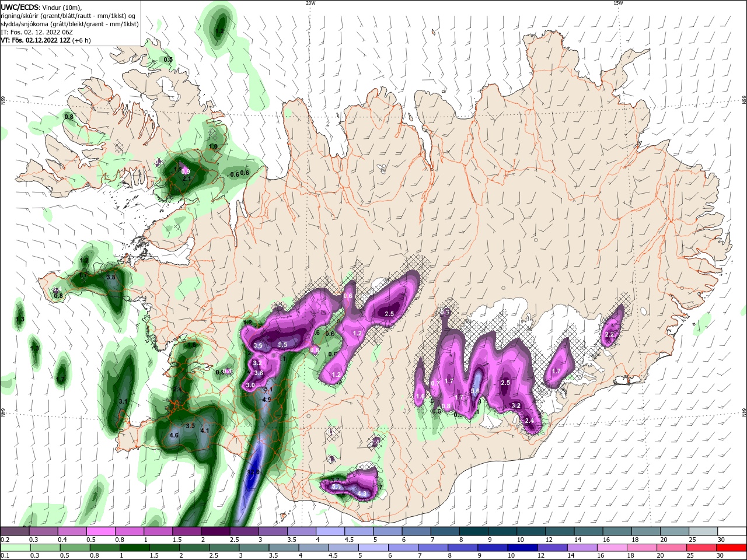Click the 'rigning/skúrir' legend description line
The width and height of the screenshot is (747, 560).
68,16
